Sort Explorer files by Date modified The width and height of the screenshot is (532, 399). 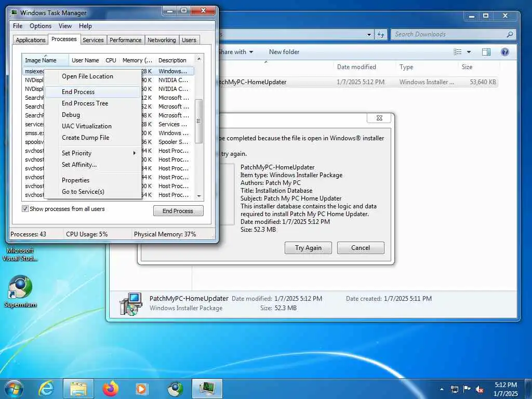point(364,67)
